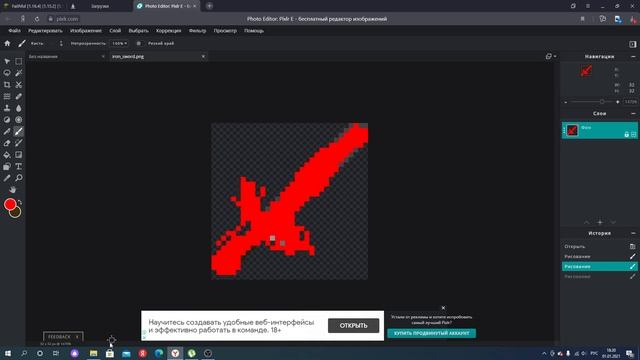This screenshot has width=640, height=360.
Task: Select the Heal bandage tool
Action: tap(19, 97)
